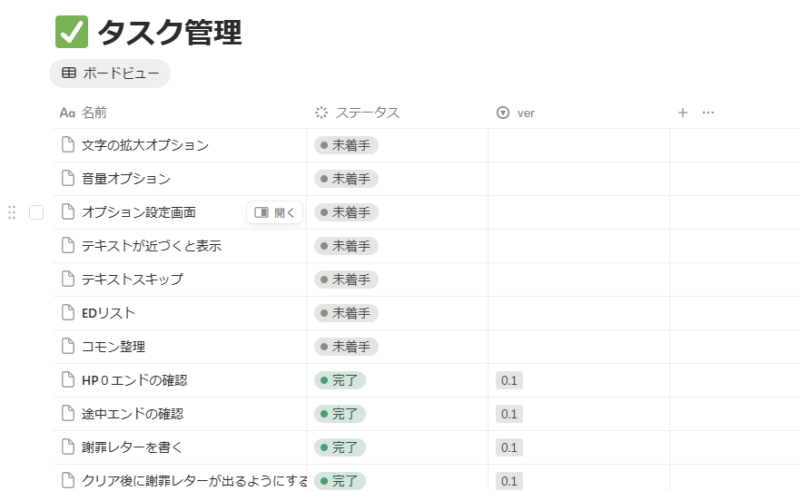The image size is (800, 491).
Task: Open the ステータス column header menu
Action: pyautogui.click(x=357, y=113)
